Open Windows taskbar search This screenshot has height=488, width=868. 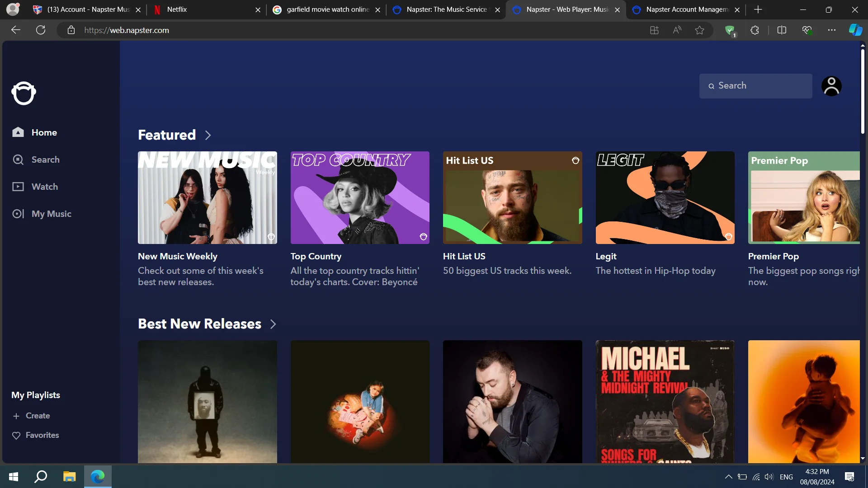click(x=41, y=477)
